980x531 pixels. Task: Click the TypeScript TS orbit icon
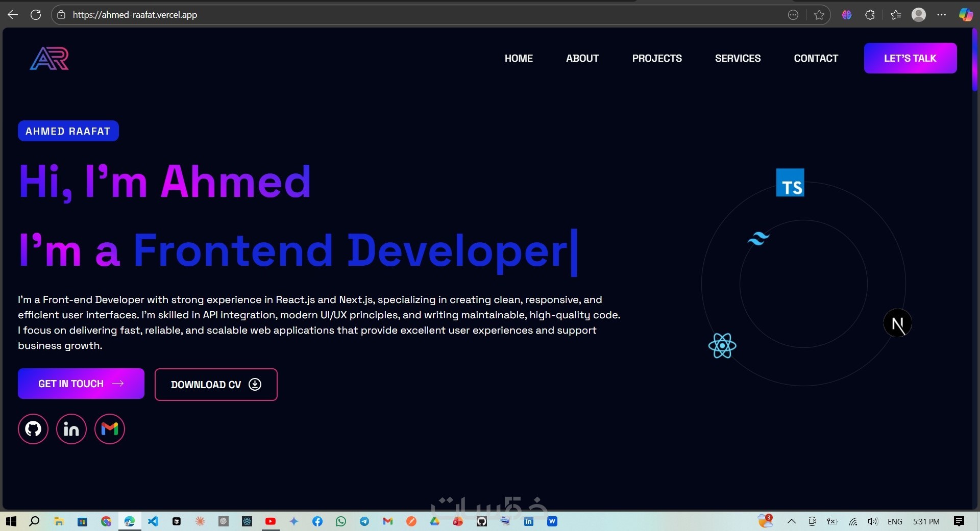790,183
